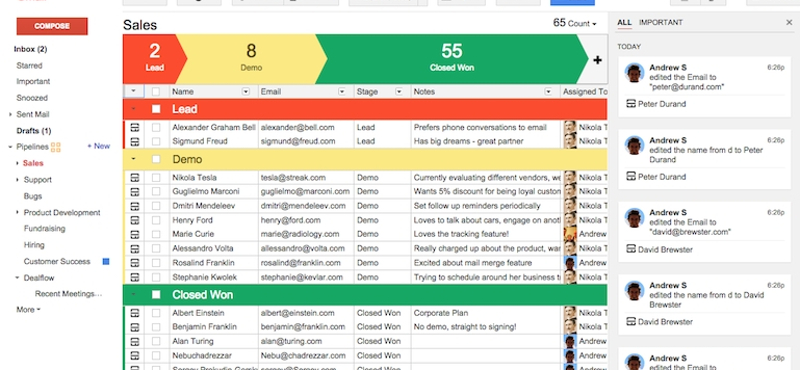Tick checkbox for Henry Ford

point(156,220)
